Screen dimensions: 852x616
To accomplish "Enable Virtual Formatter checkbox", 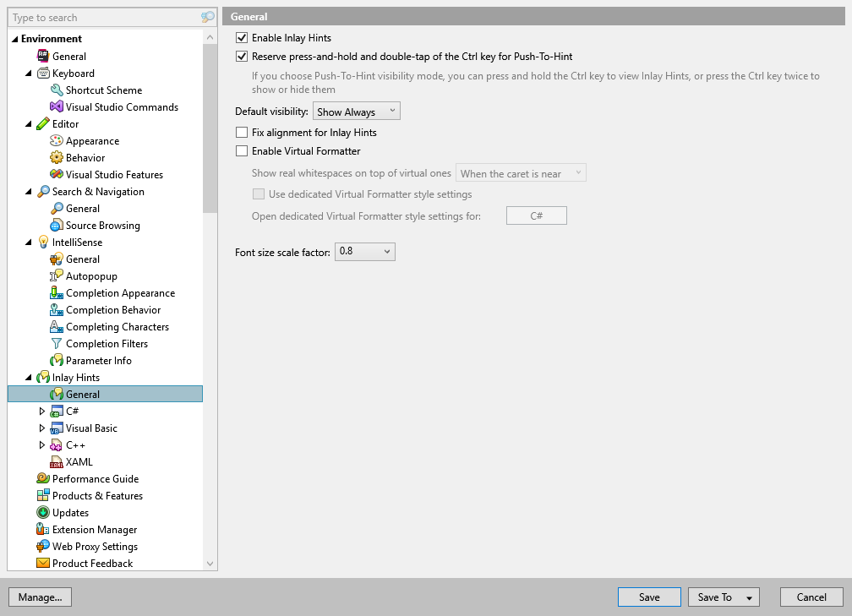I will pyautogui.click(x=242, y=151).
